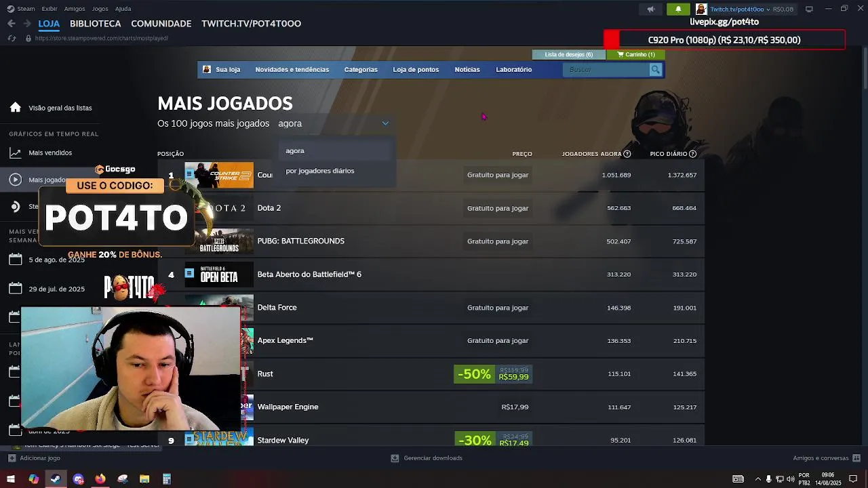
Task: Open the Jogos menu
Action: tap(100, 9)
